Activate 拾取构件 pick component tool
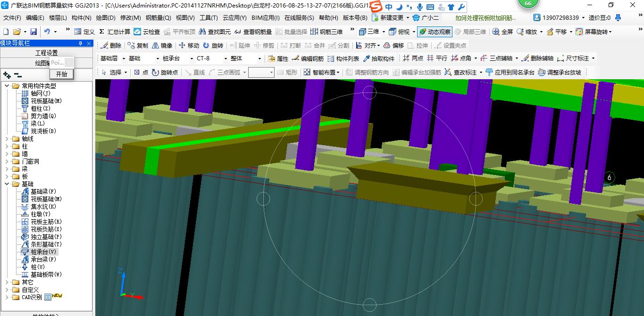Viewport: 644px width, 316px height. point(378,58)
